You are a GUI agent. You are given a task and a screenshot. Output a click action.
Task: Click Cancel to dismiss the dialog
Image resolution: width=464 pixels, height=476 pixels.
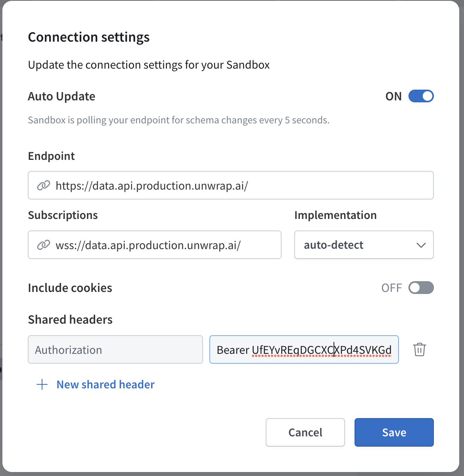[305, 432]
